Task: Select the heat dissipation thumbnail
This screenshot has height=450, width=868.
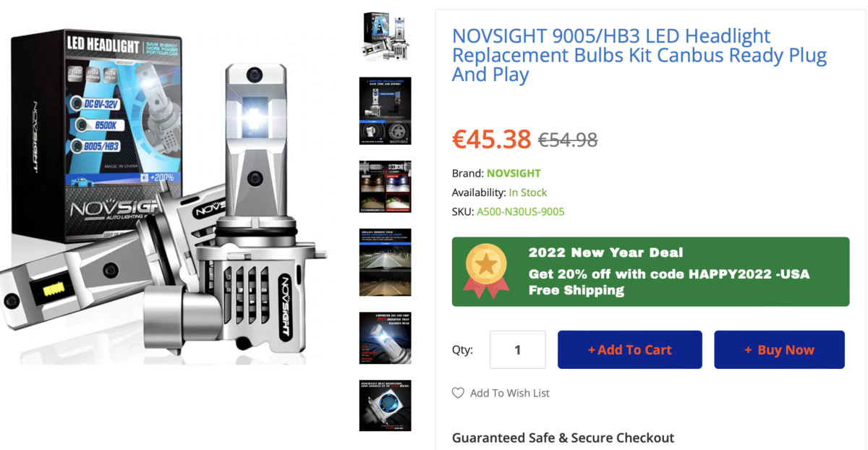Action: point(386,406)
